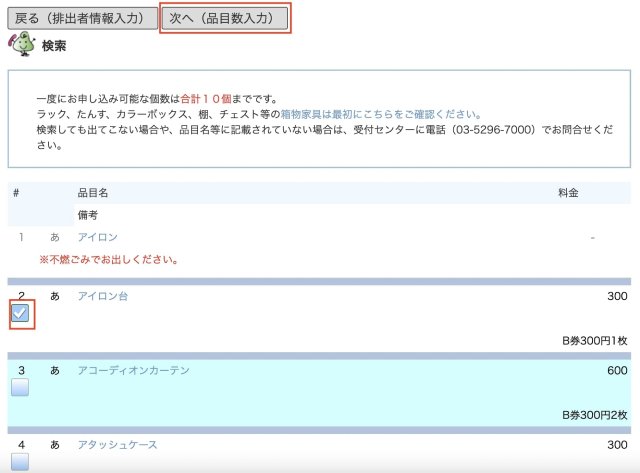Open the 箱物家具は最初にこちらをご確認ください link
The height and width of the screenshot is (473, 640).
click(x=381, y=114)
